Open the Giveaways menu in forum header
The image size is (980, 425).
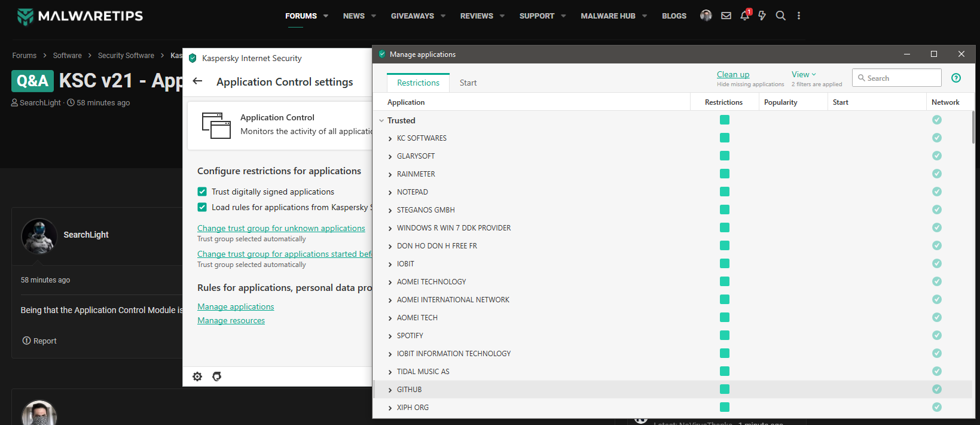tap(418, 16)
